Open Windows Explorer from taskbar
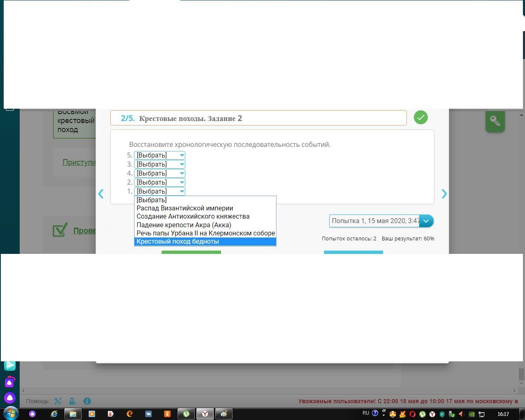Viewport: 525px width, 420px height. [x=73, y=414]
